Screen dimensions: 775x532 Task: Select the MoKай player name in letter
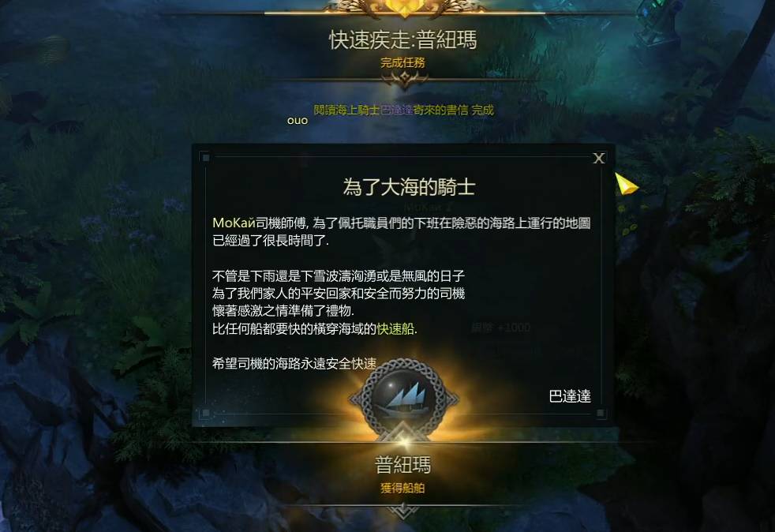click(x=234, y=223)
